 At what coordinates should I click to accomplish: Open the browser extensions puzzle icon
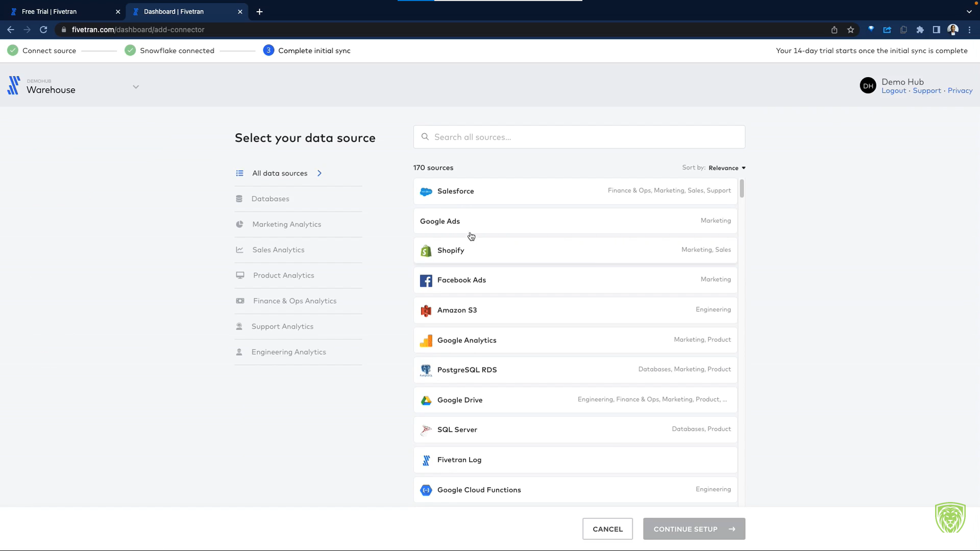[920, 30]
